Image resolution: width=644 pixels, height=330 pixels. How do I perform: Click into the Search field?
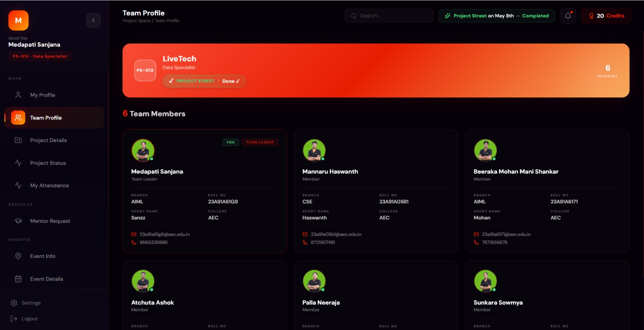pyautogui.click(x=389, y=16)
